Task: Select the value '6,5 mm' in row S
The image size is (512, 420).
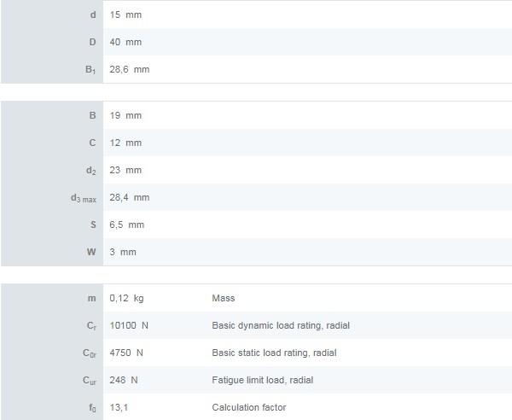Action: coord(127,225)
